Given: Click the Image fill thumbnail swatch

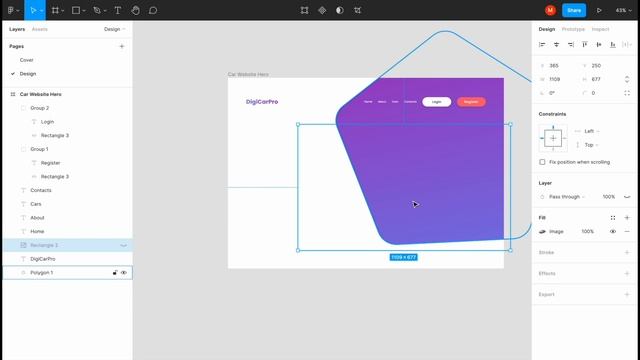Looking at the screenshot, I should (x=542, y=231).
